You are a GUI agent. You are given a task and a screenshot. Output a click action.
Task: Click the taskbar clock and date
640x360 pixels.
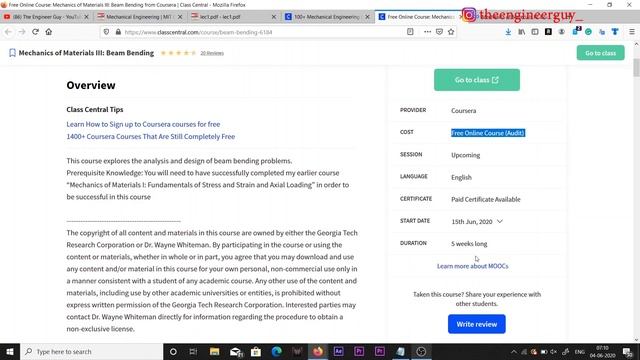602,352
